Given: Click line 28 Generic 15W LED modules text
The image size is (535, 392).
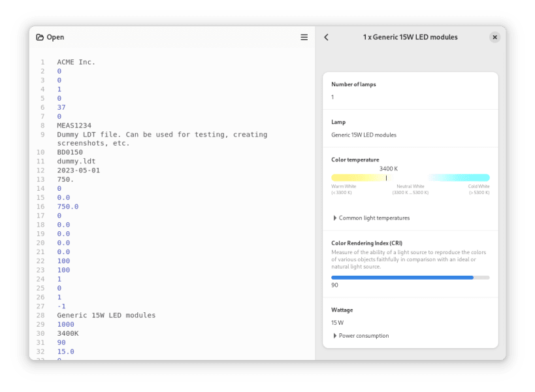Looking at the screenshot, I should coord(106,316).
